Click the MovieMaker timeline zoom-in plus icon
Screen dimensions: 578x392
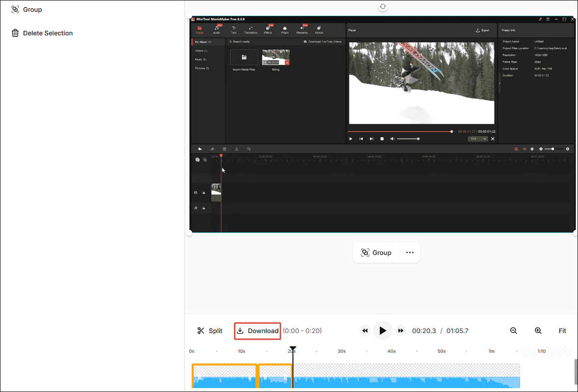coord(568,149)
